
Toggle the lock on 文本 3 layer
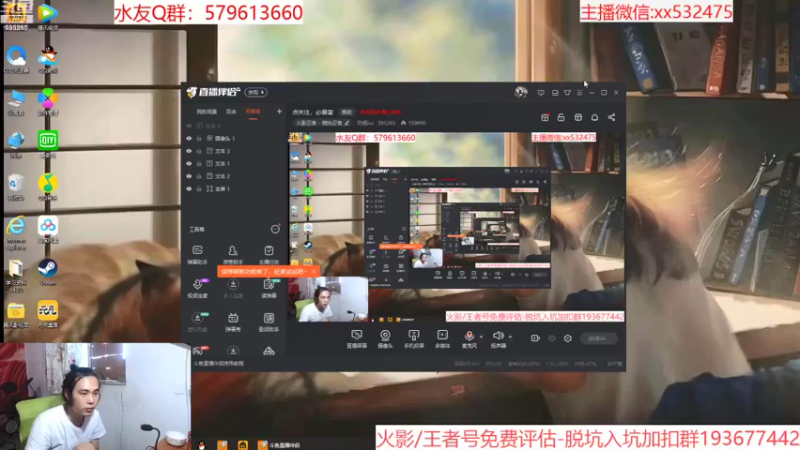199,151
